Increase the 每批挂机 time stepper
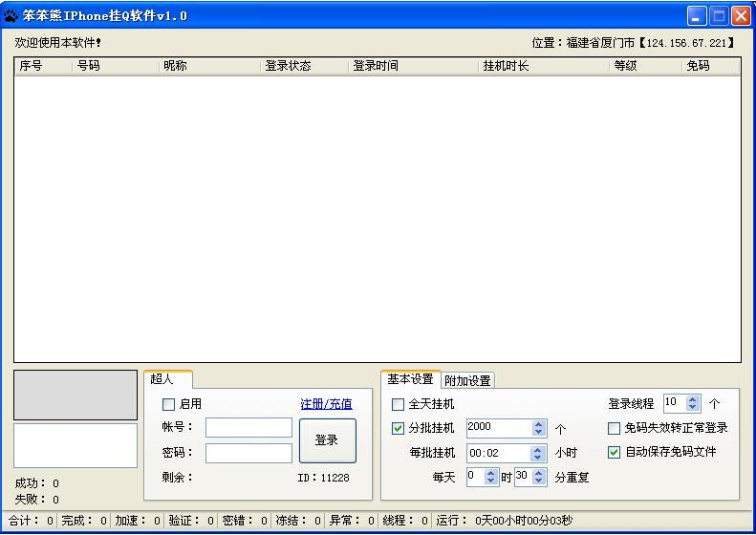Viewport: 756px width, 535px height. [x=539, y=449]
